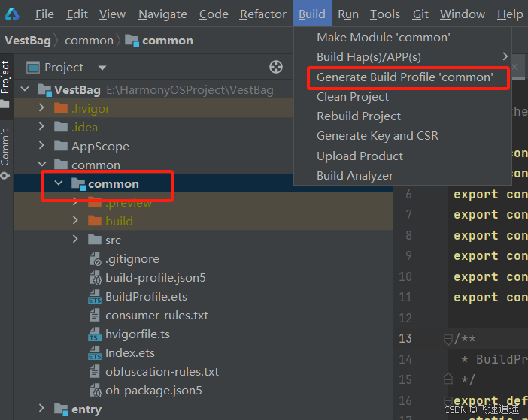Select the oh-package.json5 file name

tap(153, 391)
